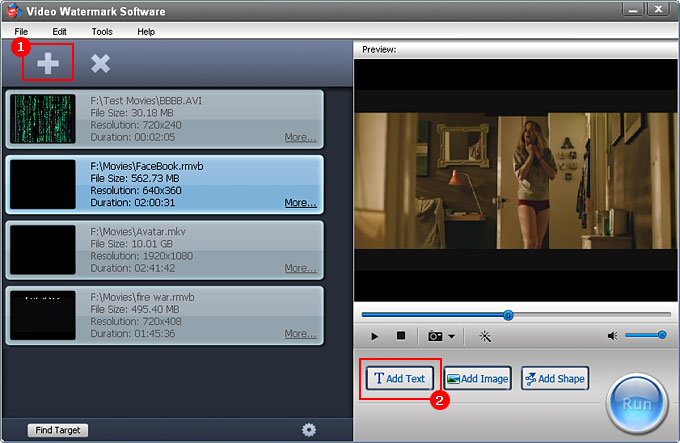Viewport: 680px width, 443px height.
Task: Open More link for Avatar.mkv
Action: coord(300,268)
